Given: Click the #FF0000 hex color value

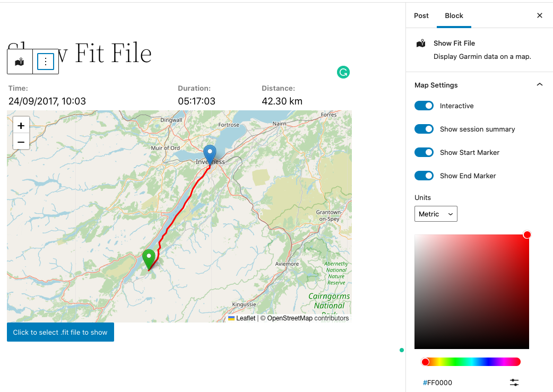Looking at the screenshot, I should pyautogui.click(x=438, y=382).
